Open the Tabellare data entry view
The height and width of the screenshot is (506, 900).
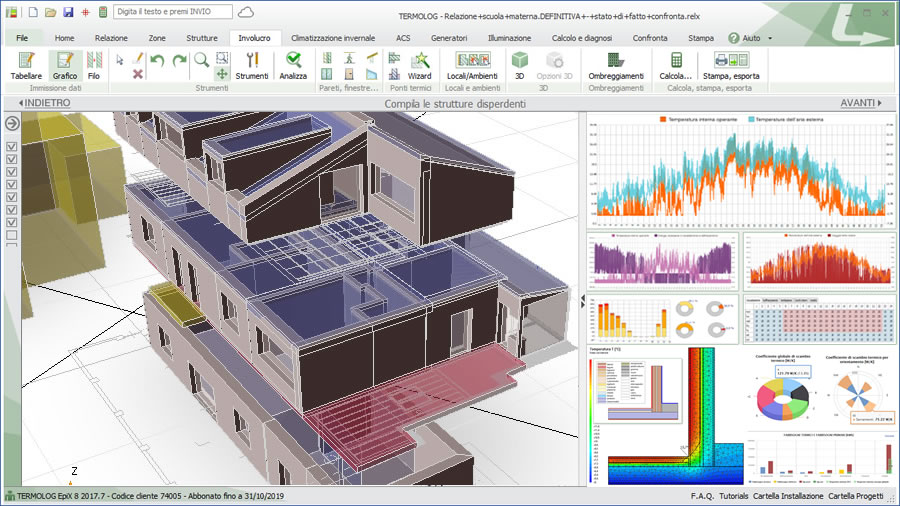(x=26, y=66)
